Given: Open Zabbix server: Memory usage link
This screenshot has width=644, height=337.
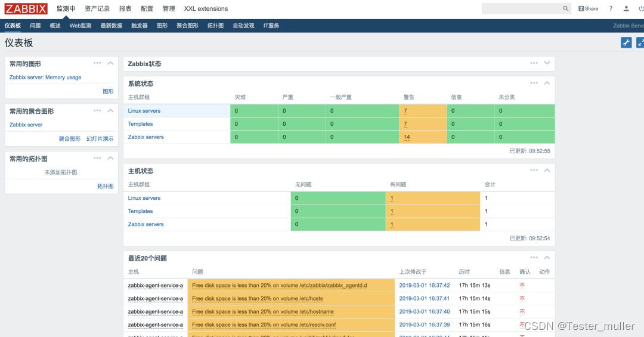Looking at the screenshot, I should tap(45, 78).
